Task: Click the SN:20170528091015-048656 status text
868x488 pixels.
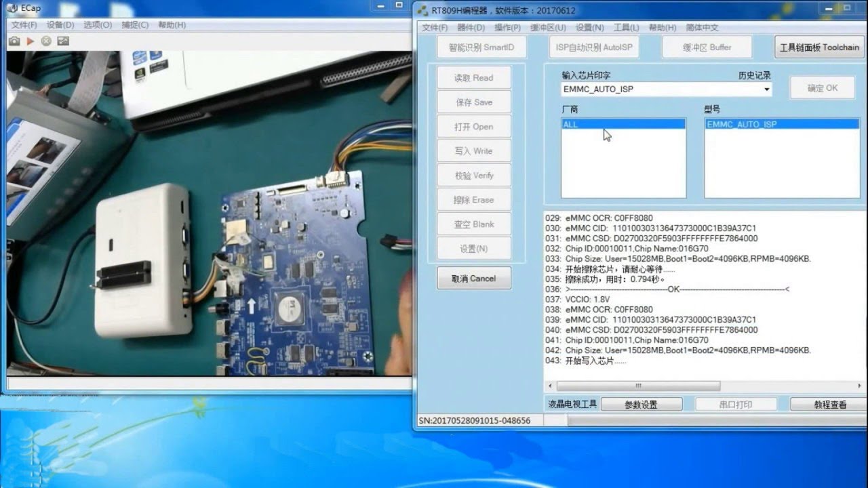Action: pos(475,421)
